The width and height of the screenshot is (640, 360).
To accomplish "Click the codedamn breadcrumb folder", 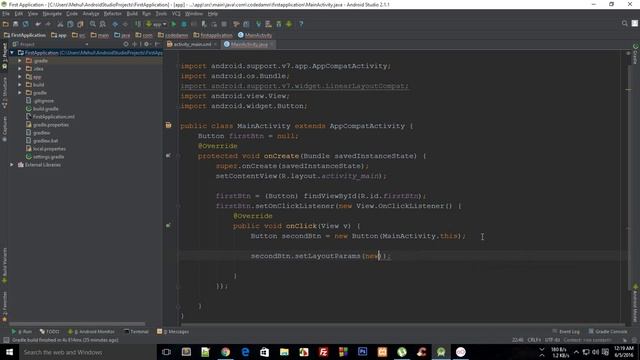I will (x=173, y=35).
